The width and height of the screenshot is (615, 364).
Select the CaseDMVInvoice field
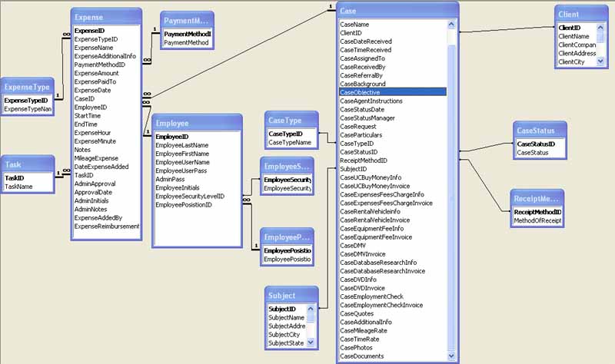point(363,254)
